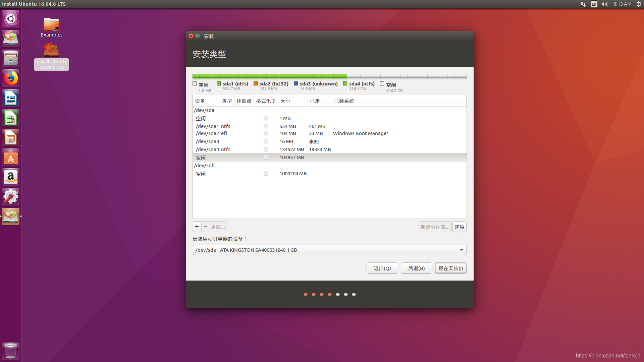Open Amazon launcher icon

(11, 177)
